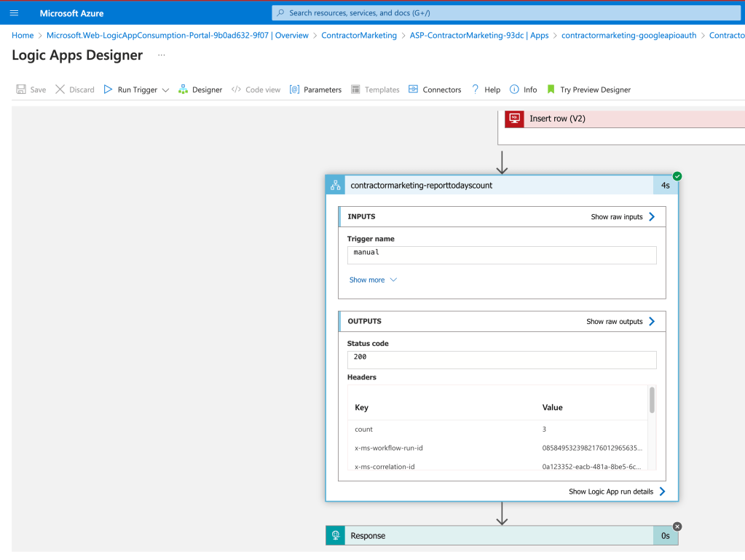Select the x-ms-correlation-id key
The height and width of the screenshot is (560, 745).
385,467
